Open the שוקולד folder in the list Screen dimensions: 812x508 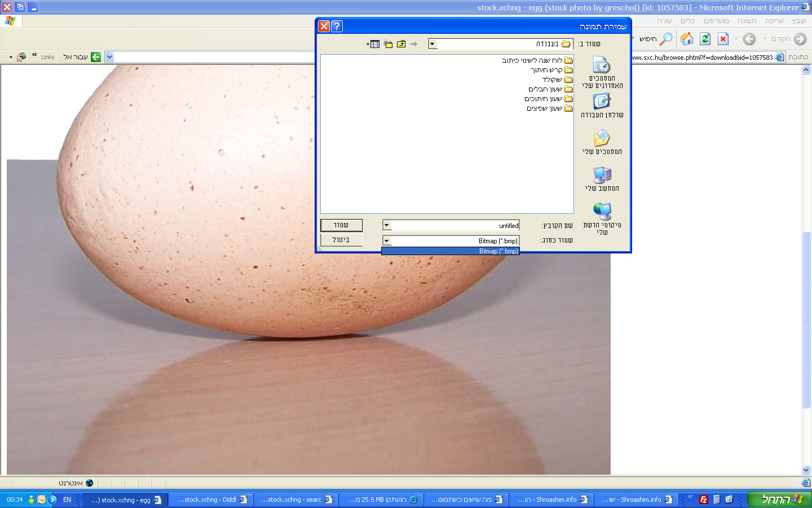tap(552, 80)
